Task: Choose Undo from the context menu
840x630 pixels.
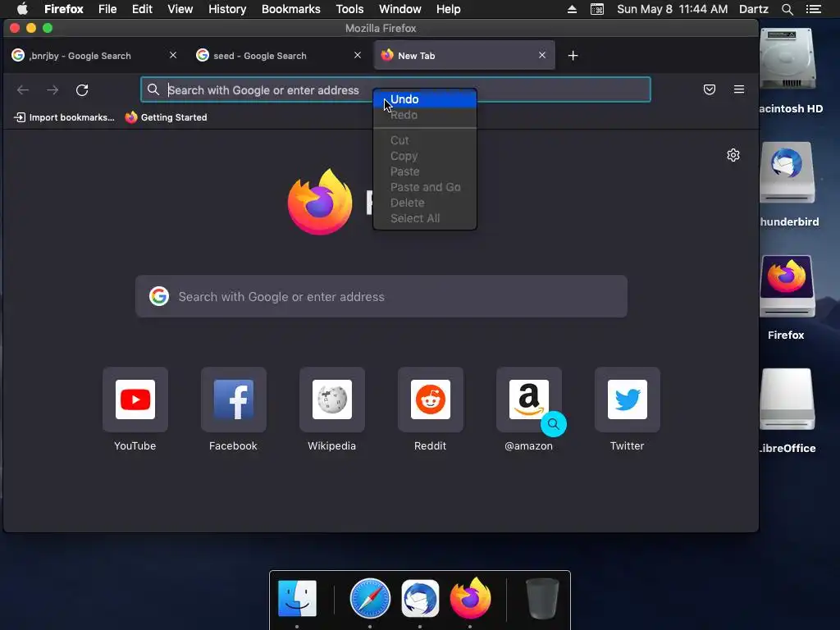Action: click(x=425, y=99)
